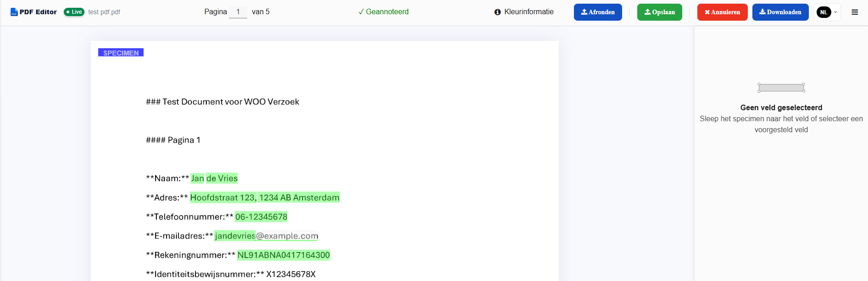Download the PDF with Downloaden
Screen dimensions: 868x281
tap(780, 12)
